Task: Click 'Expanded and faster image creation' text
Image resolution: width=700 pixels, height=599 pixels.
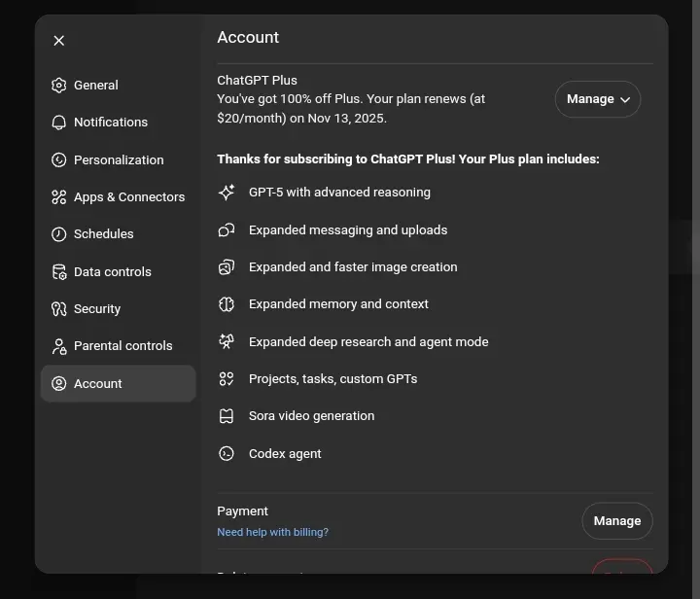Action: pos(353,267)
